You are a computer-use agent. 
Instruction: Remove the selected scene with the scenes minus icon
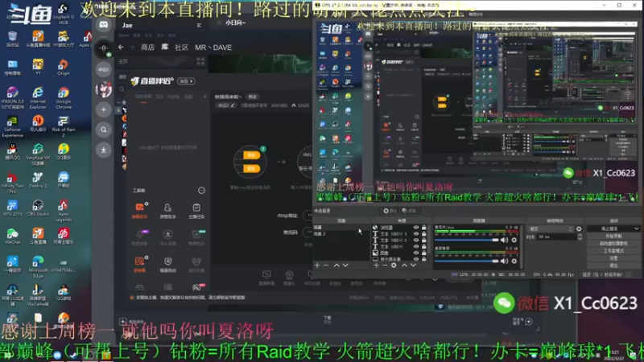click(326, 265)
